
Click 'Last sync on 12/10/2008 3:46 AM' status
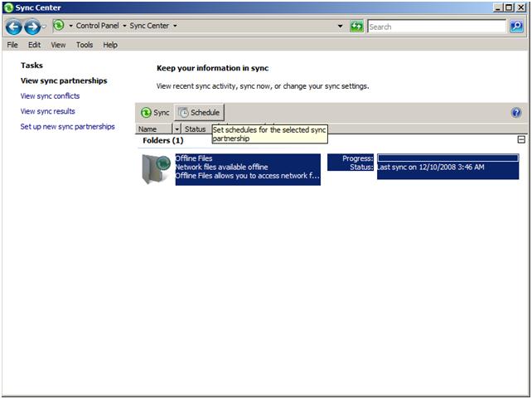coord(431,167)
